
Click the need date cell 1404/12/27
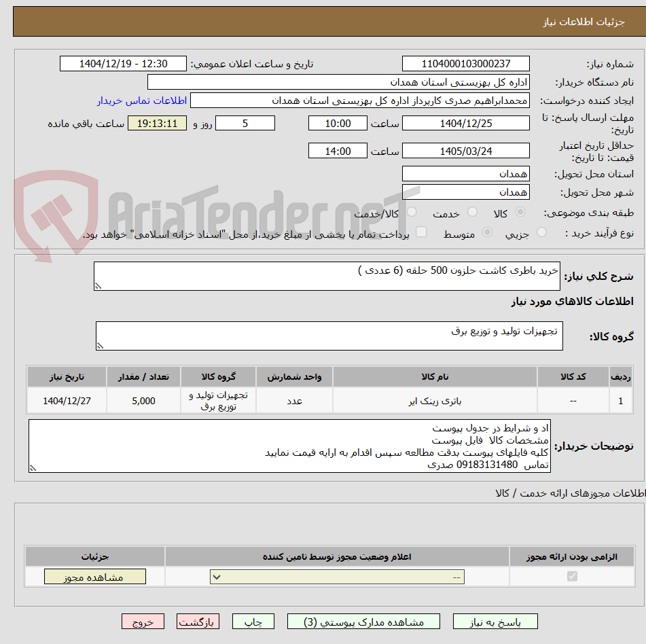pyautogui.click(x=67, y=401)
